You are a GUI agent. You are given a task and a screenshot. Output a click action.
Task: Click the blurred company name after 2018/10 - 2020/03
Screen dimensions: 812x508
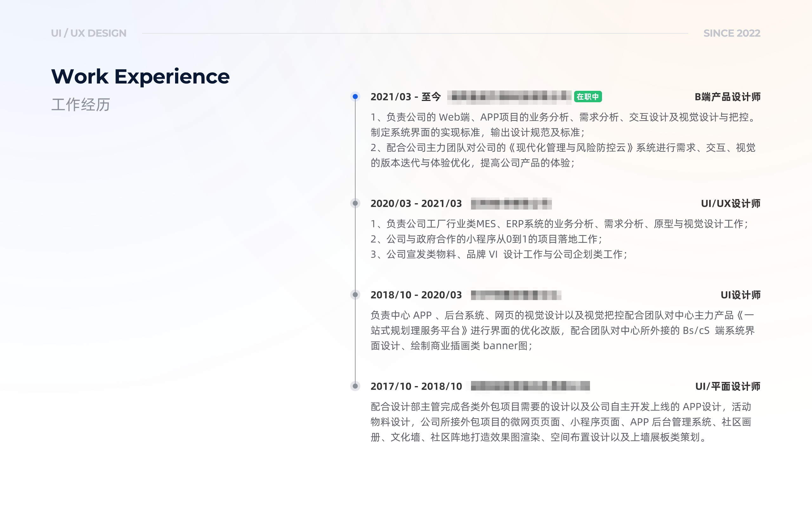click(x=516, y=295)
